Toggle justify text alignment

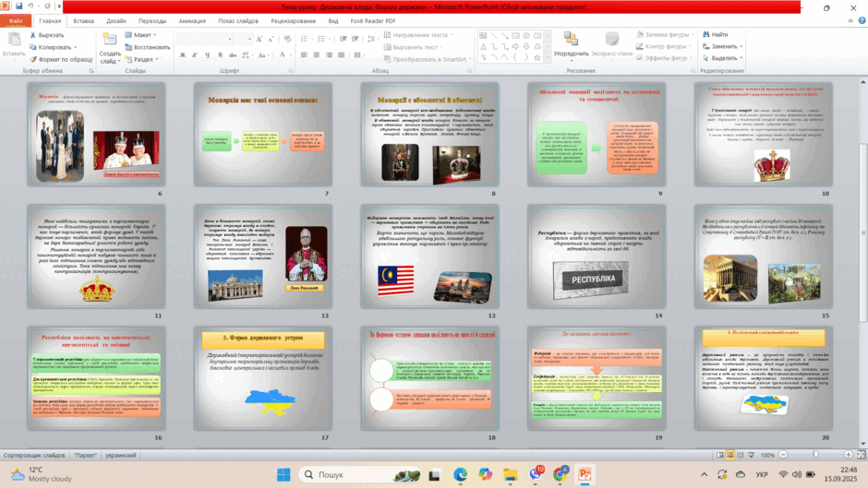341,54
